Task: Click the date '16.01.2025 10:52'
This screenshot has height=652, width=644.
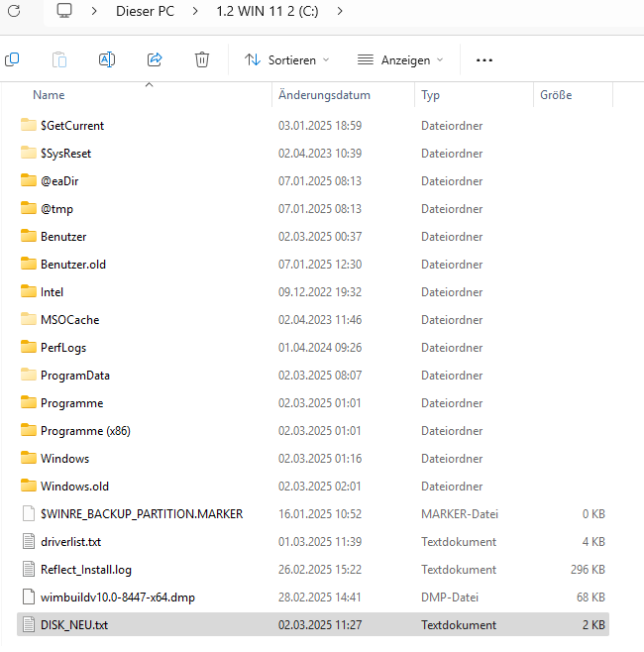Action: [x=320, y=514]
